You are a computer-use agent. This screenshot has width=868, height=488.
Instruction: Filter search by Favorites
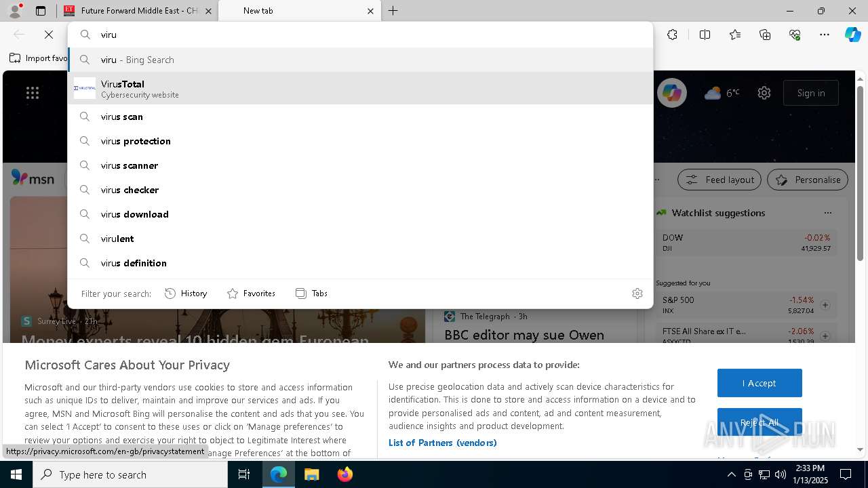251,293
